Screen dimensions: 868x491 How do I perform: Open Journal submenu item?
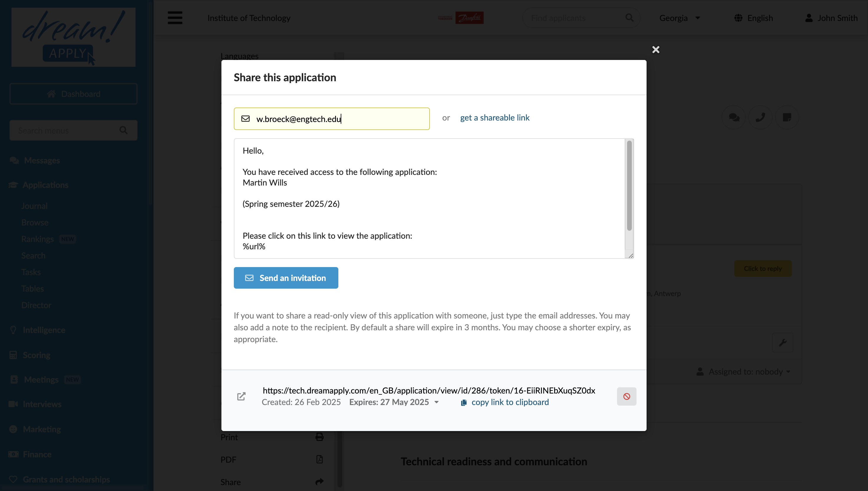coord(34,206)
